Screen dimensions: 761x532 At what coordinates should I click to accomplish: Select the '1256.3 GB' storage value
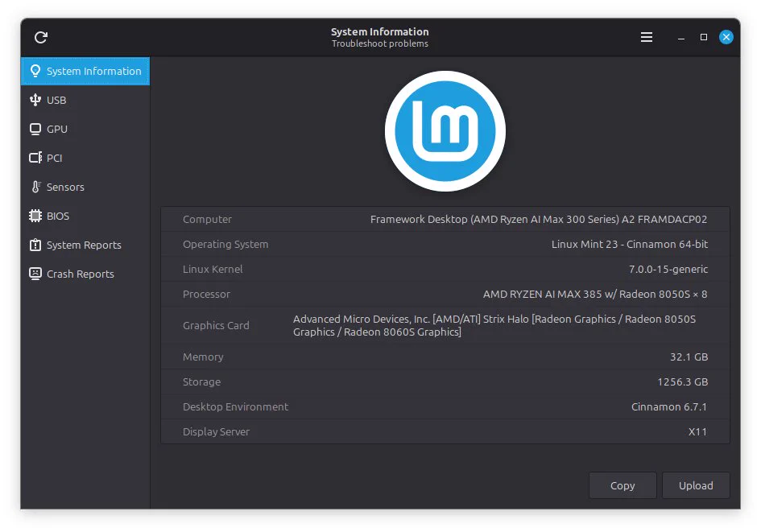682,381
